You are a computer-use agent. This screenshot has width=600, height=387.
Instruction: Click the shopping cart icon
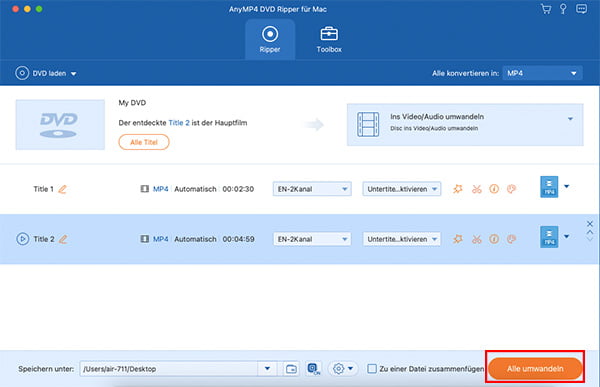pyautogui.click(x=546, y=9)
